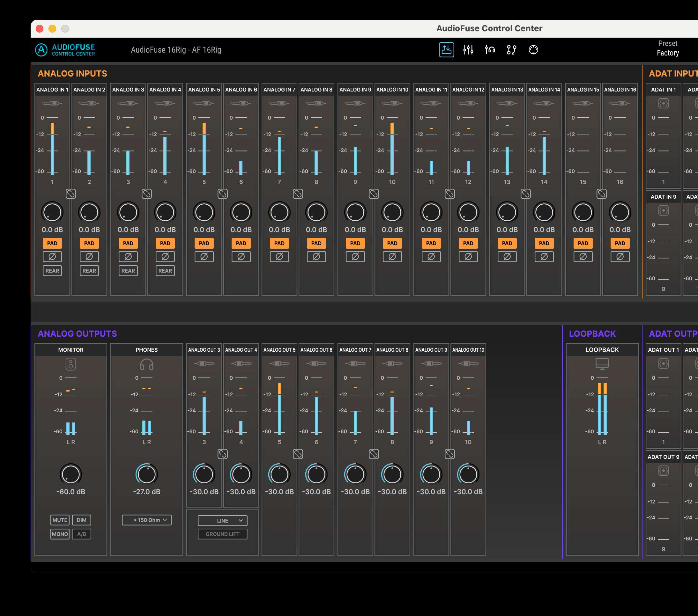Click the Analog In 5 level meter
698x616 pixels.
pyautogui.click(x=204, y=146)
